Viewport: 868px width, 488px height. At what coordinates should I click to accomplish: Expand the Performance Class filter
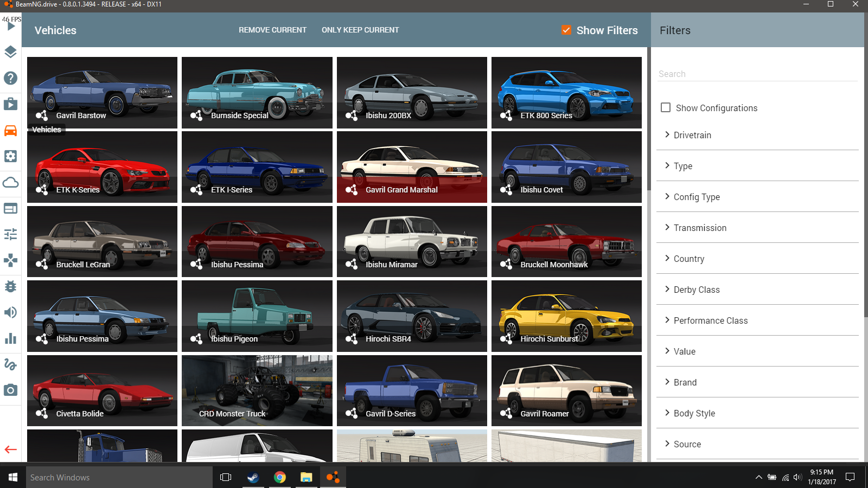pos(710,320)
